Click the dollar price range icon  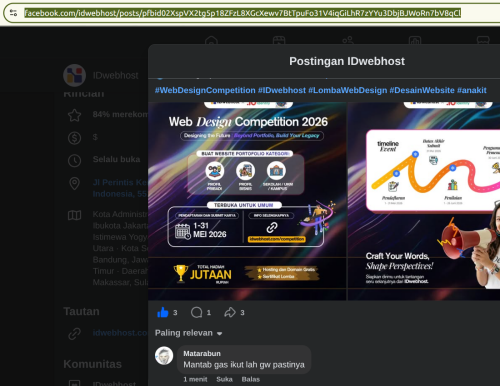74,138
